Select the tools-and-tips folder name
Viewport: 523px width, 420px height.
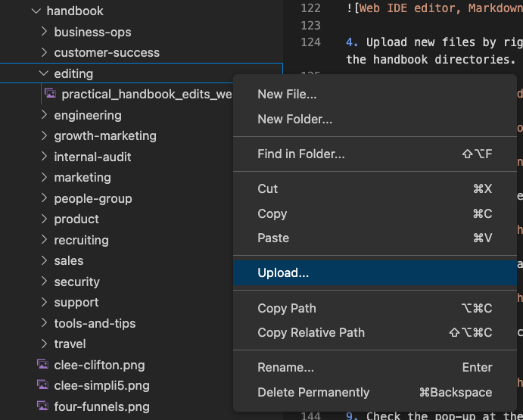(x=95, y=323)
